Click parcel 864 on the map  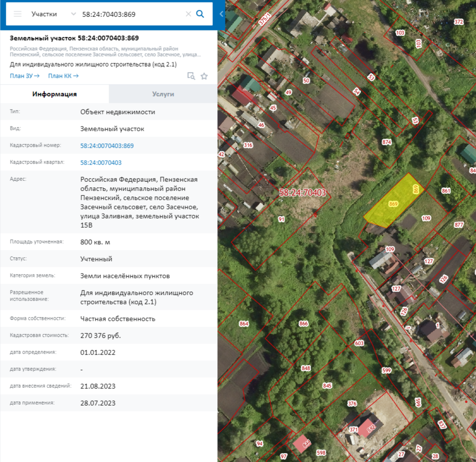pos(244,324)
